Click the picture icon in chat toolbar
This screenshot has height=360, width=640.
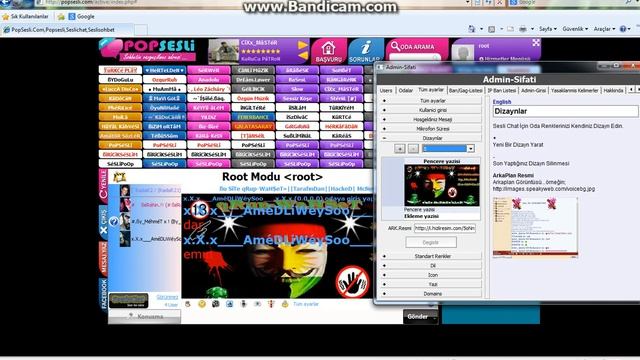(229, 304)
